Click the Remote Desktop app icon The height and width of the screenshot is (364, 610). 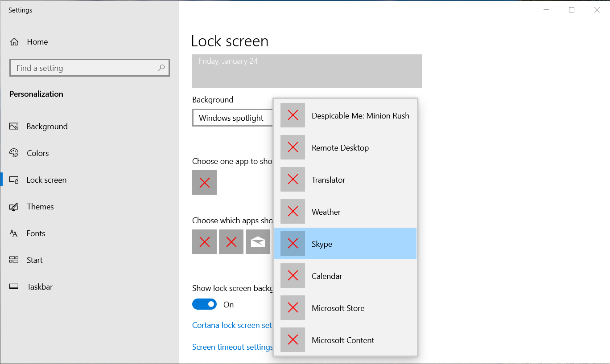pos(293,147)
